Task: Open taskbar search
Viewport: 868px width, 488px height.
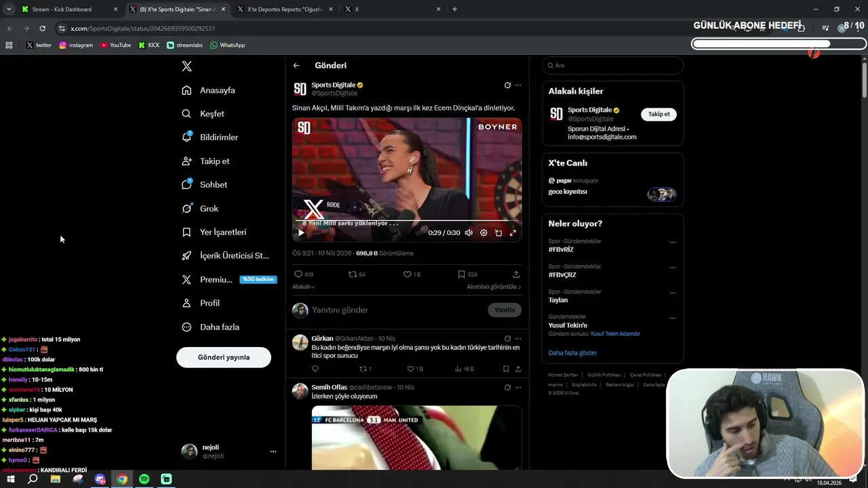Action: coord(33,479)
